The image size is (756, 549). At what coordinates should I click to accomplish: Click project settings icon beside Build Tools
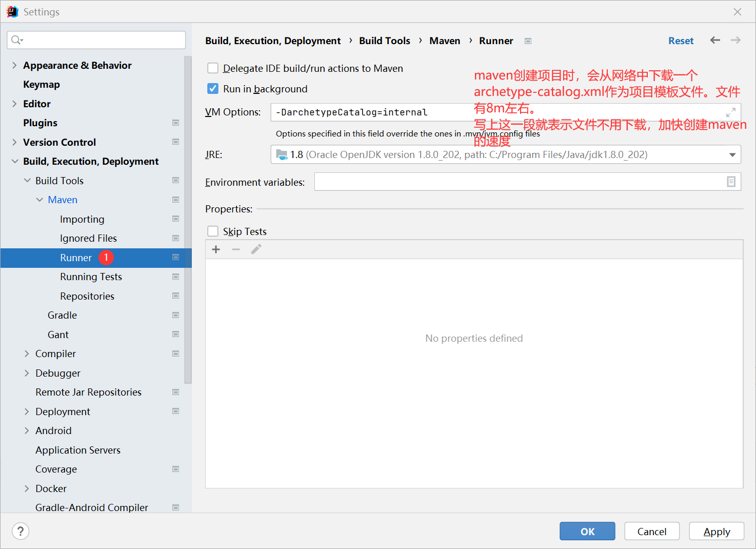[175, 180]
